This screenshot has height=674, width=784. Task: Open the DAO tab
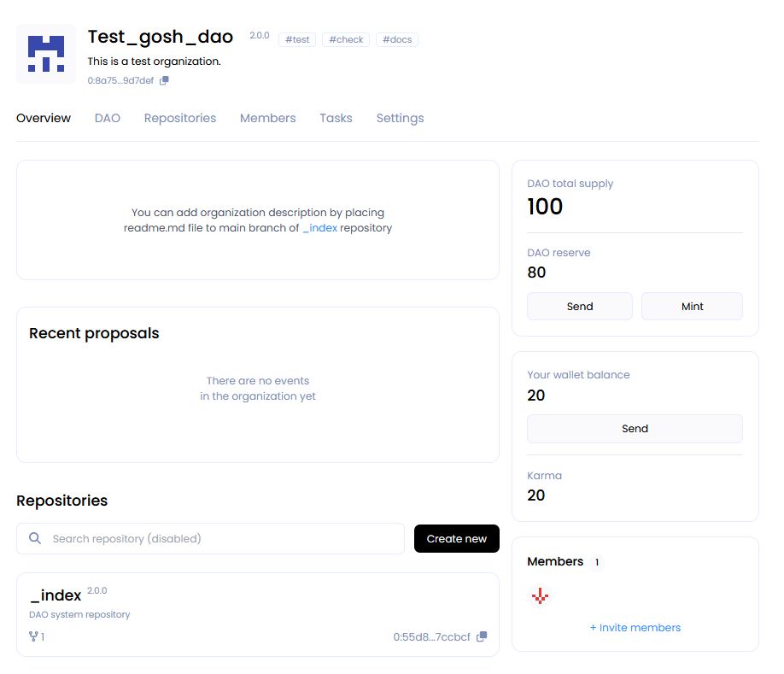pos(107,118)
